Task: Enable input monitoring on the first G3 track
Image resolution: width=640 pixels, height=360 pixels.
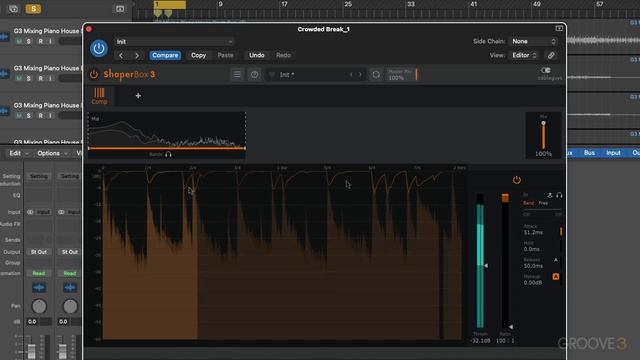Action: 50,41
